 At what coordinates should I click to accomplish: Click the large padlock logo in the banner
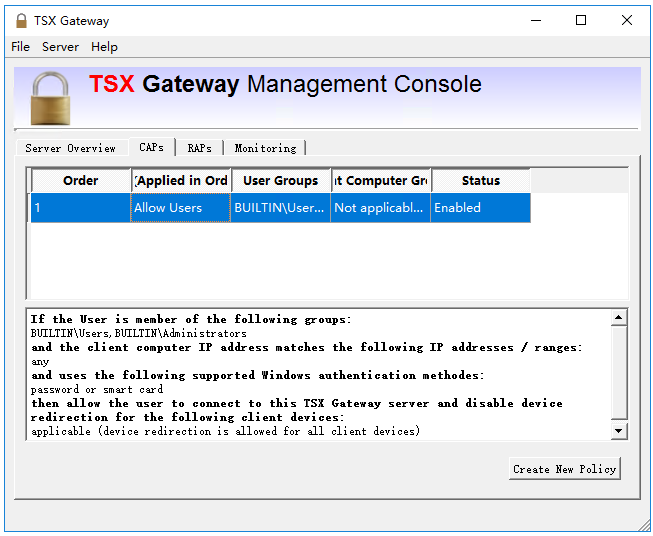[x=50, y=98]
